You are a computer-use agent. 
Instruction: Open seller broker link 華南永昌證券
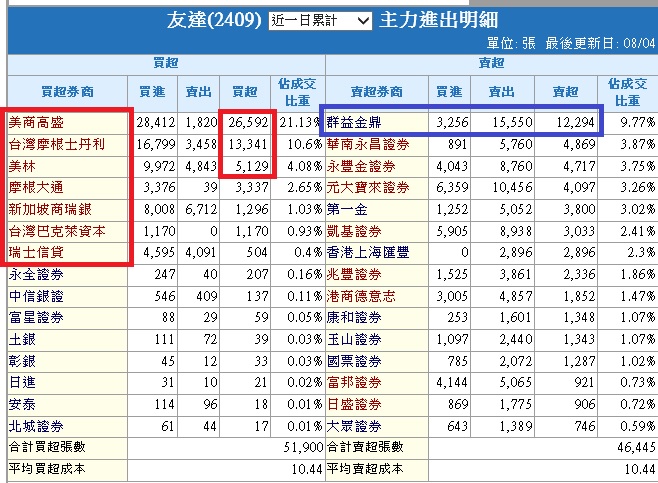point(368,144)
